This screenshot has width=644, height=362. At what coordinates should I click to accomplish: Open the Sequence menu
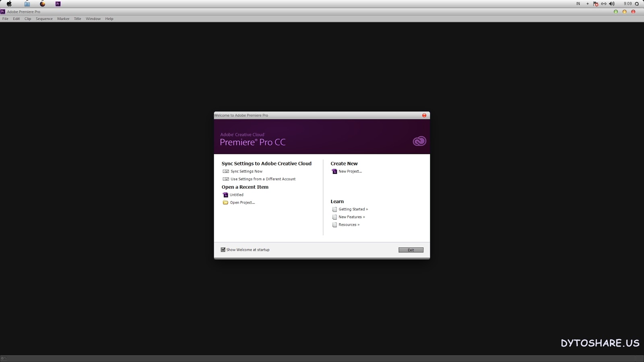pos(44,19)
